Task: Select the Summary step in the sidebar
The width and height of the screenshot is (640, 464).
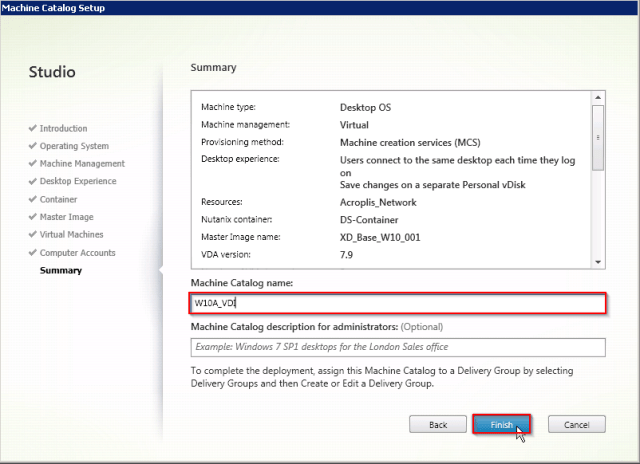Action: (x=60, y=270)
